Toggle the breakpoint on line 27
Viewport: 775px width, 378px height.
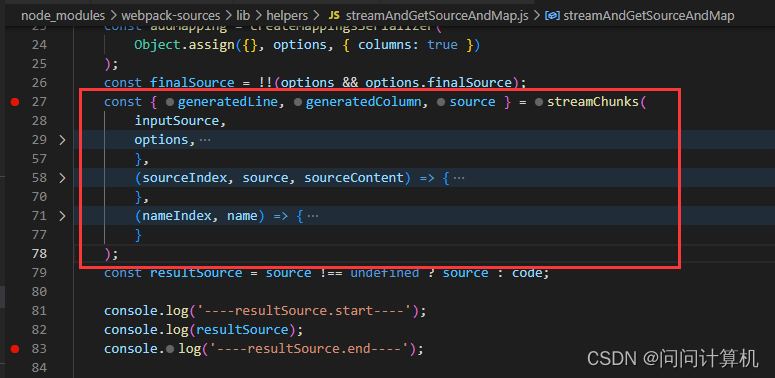coord(15,102)
